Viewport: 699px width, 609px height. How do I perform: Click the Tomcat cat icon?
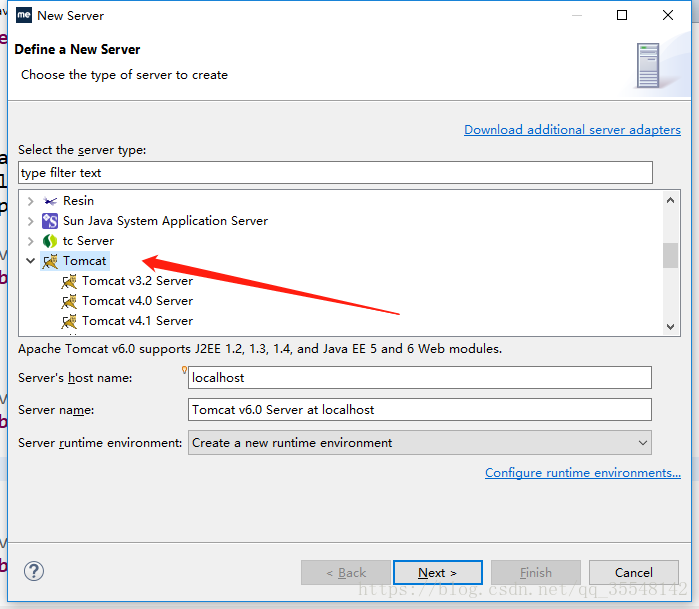[50, 261]
